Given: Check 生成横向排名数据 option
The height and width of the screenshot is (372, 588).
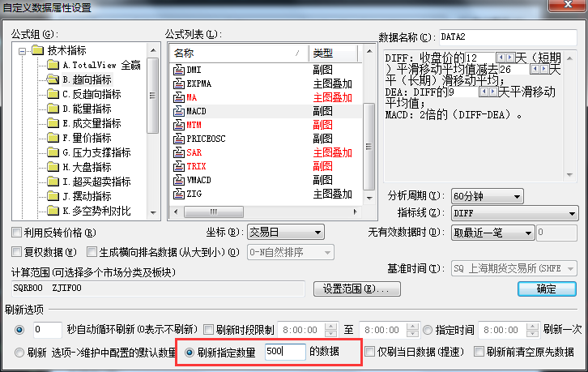Looking at the screenshot, I should point(92,251).
